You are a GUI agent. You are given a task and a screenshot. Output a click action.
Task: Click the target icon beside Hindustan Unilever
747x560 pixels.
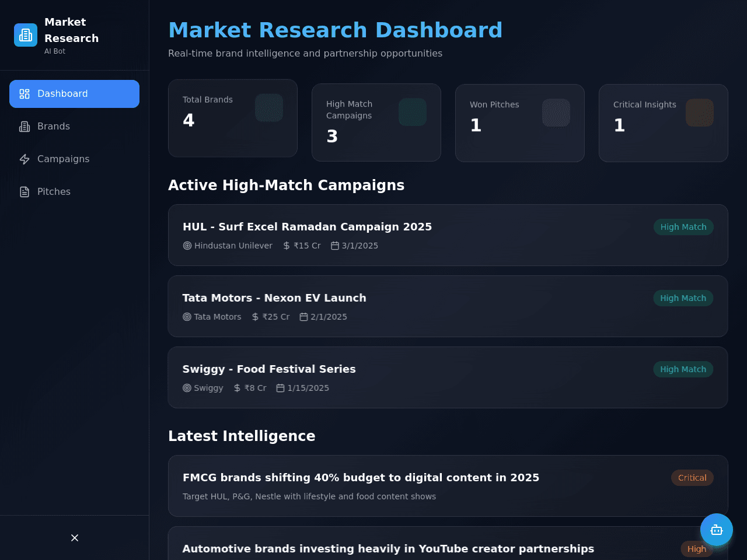(x=187, y=246)
